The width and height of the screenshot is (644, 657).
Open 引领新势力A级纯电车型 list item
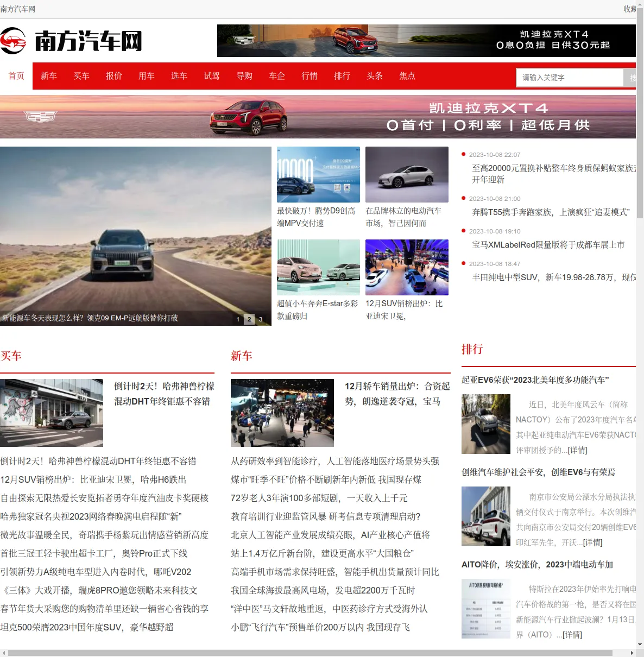[96, 572]
